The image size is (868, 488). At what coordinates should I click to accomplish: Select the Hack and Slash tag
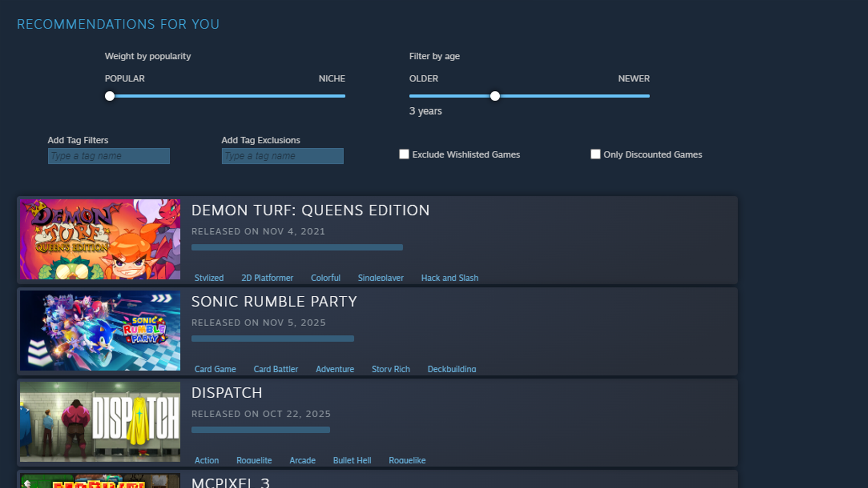click(x=450, y=278)
